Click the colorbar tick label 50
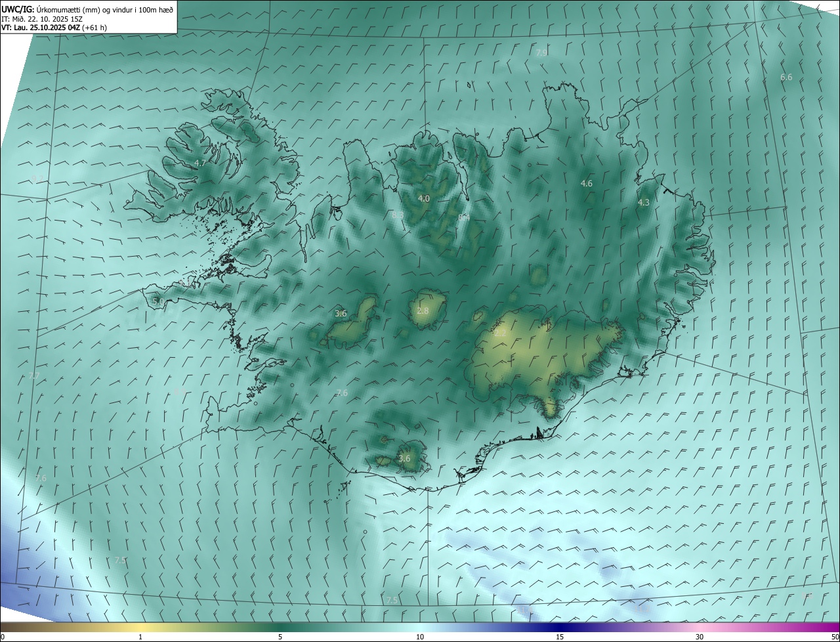The width and height of the screenshot is (840, 642). pos(835,637)
